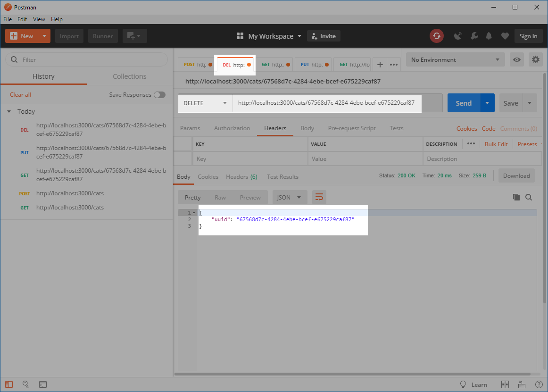
Task: Open the File menu
Action: click(8, 19)
